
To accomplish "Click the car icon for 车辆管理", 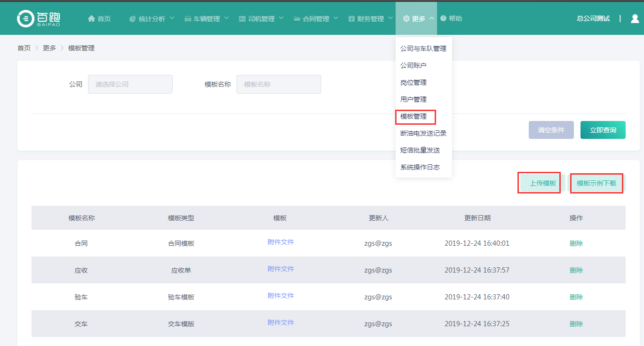I will (x=188, y=19).
